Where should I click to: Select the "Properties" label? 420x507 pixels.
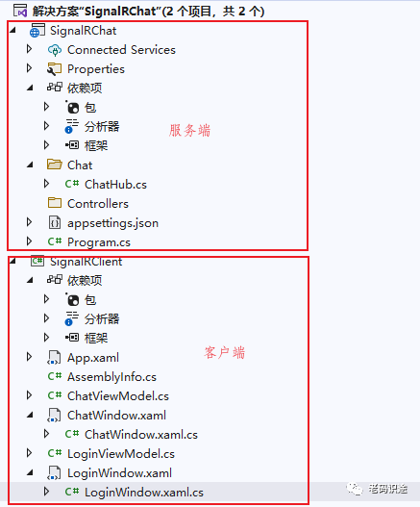[96, 69]
